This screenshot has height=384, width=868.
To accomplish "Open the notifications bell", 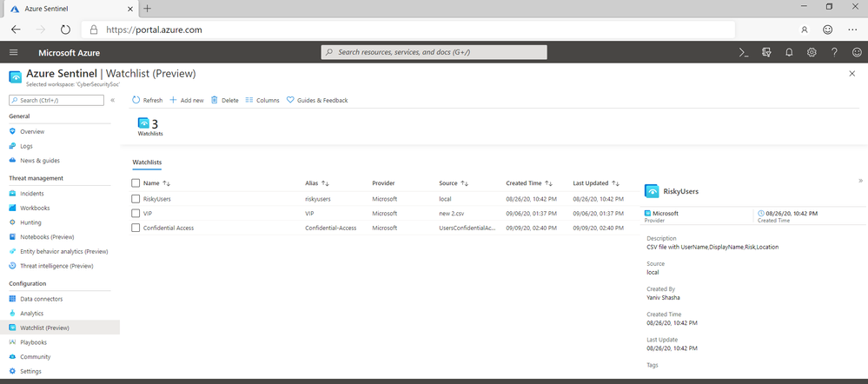I will pyautogui.click(x=790, y=53).
